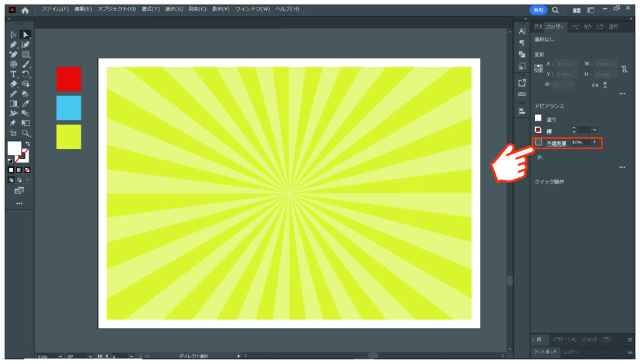The width and height of the screenshot is (640, 364).
Task: Select the Type tool
Action: (x=13, y=74)
